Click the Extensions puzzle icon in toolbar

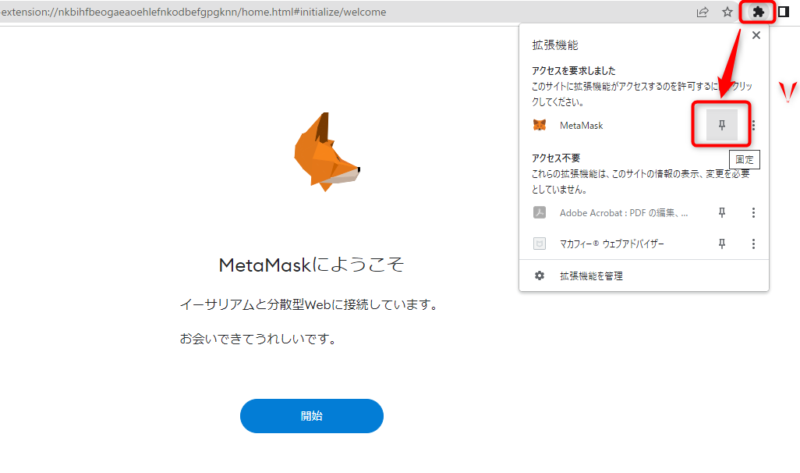(758, 12)
